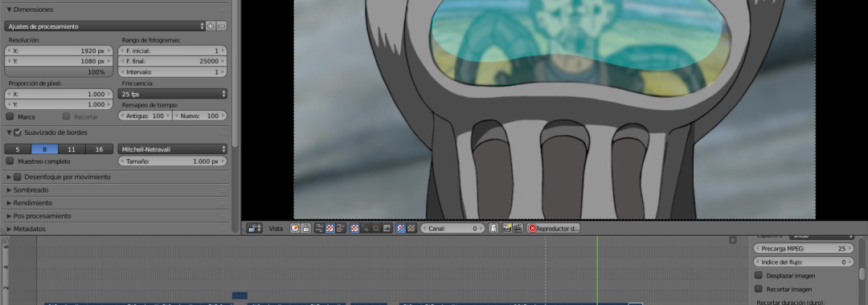The image size is (868, 305).
Task: Enable Desenfoque por movimiento checkbox
Action: [18, 177]
